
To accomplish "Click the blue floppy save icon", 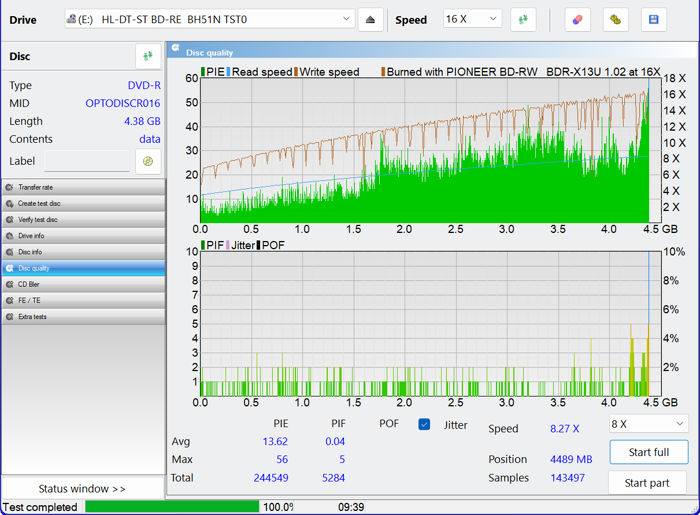I will (654, 20).
